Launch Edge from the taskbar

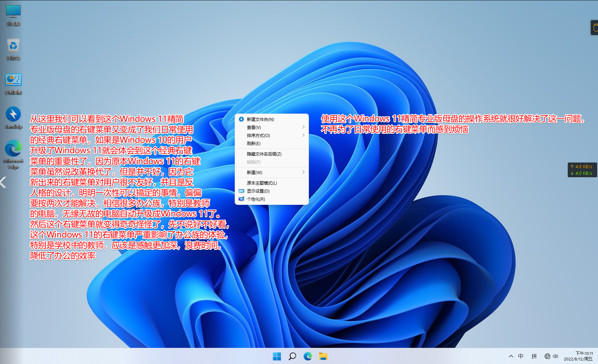click(308, 356)
